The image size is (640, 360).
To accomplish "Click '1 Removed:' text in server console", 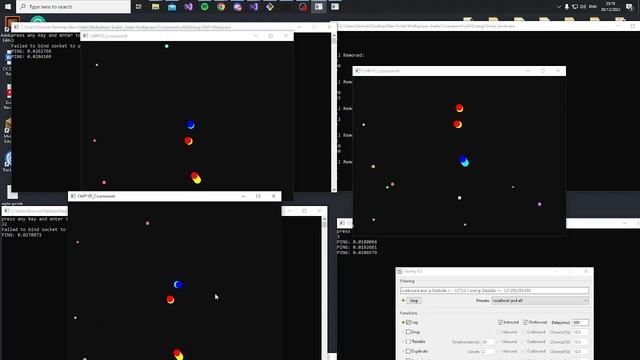I will click(351, 55).
